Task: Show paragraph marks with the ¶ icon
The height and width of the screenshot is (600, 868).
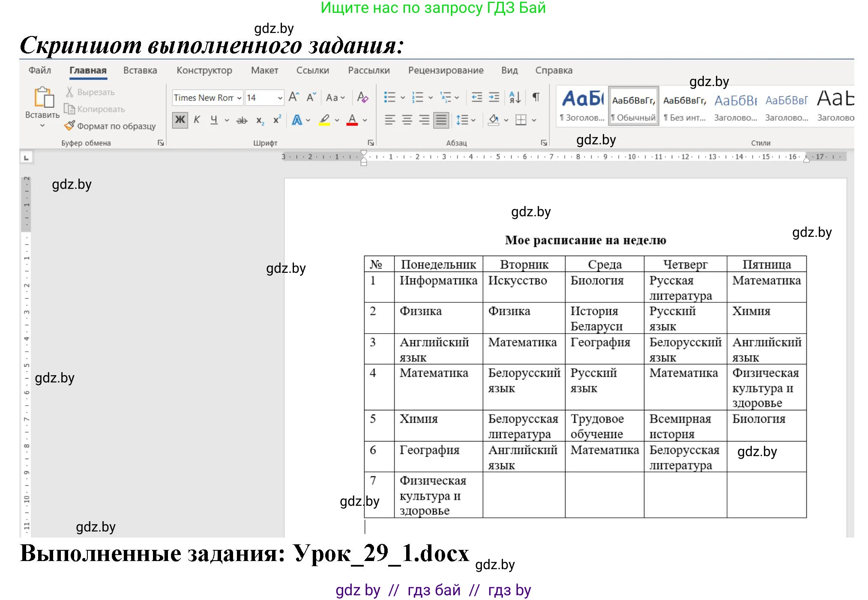Action: (536, 97)
